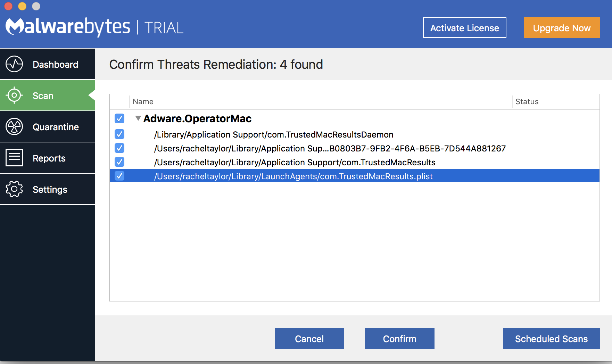Uncheck the B0803B7-9FB2 path checkbox

119,148
